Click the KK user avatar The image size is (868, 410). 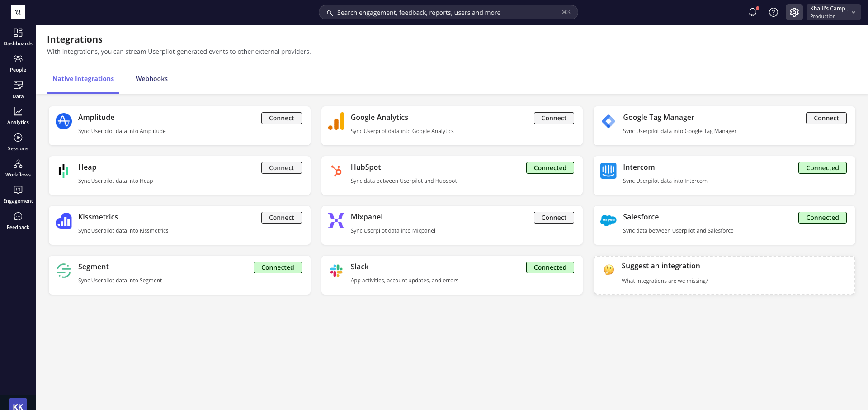pos(18,405)
